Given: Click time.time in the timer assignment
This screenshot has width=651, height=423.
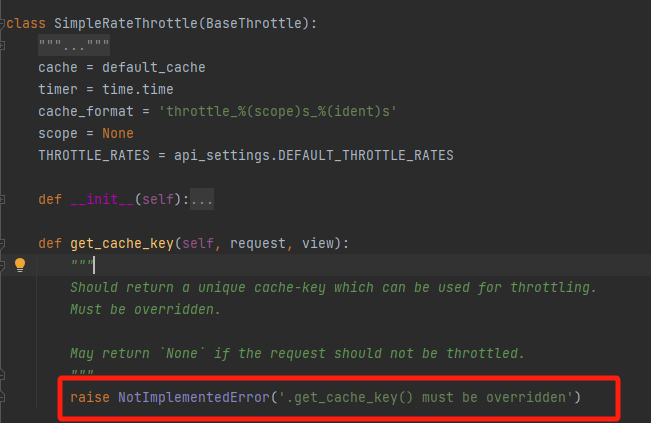Looking at the screenshot, I should click(x=138, y=89).
